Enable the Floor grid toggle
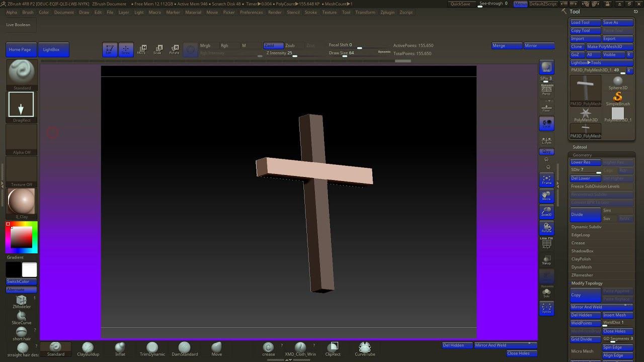Image resolution: width=644 pixels, height=362 pixels. pyautogui.click(x=546, y=107)
